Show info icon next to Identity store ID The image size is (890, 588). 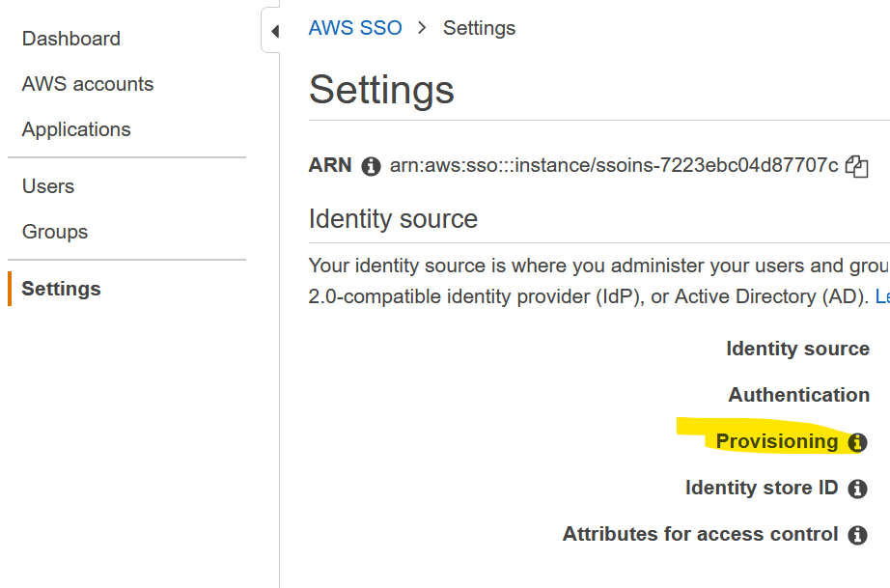[857, 489]
